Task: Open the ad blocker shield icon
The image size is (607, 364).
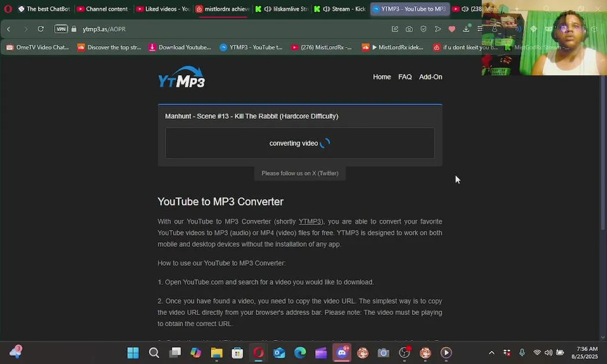Action: pos(423,29)
